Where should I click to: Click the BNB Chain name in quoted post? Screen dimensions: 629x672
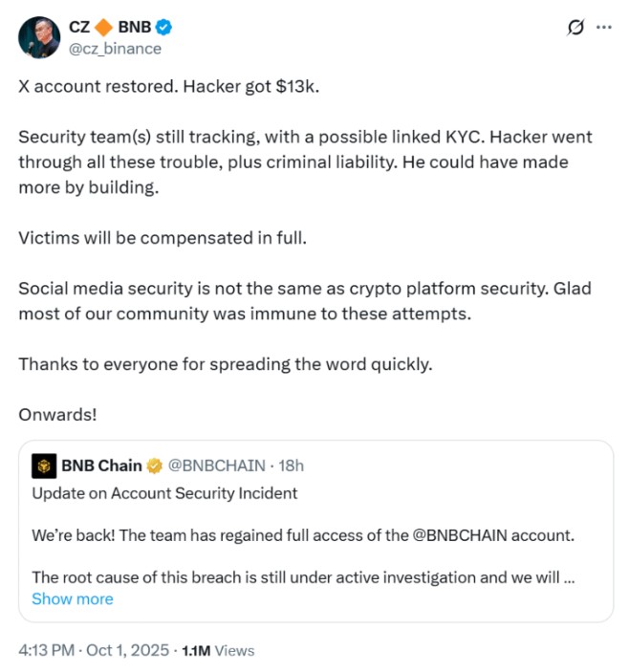(102, 466)
